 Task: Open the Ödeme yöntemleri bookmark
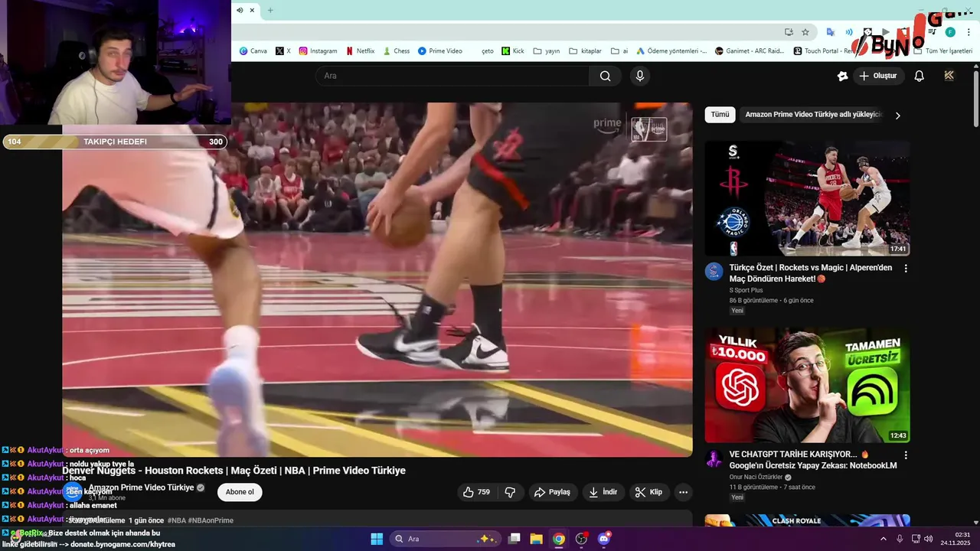[x=671, y=51]
